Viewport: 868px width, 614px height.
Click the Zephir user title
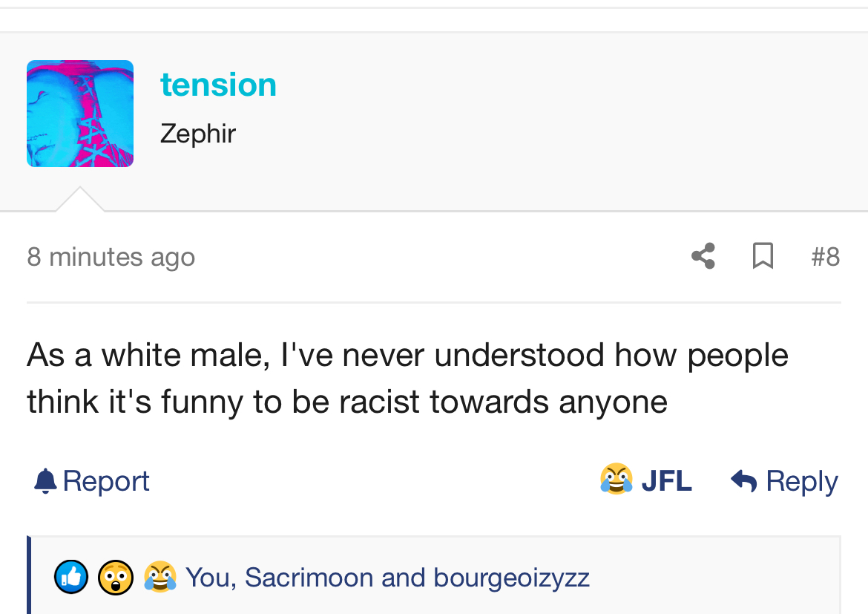pyautogui.click(x=198, y=134)
